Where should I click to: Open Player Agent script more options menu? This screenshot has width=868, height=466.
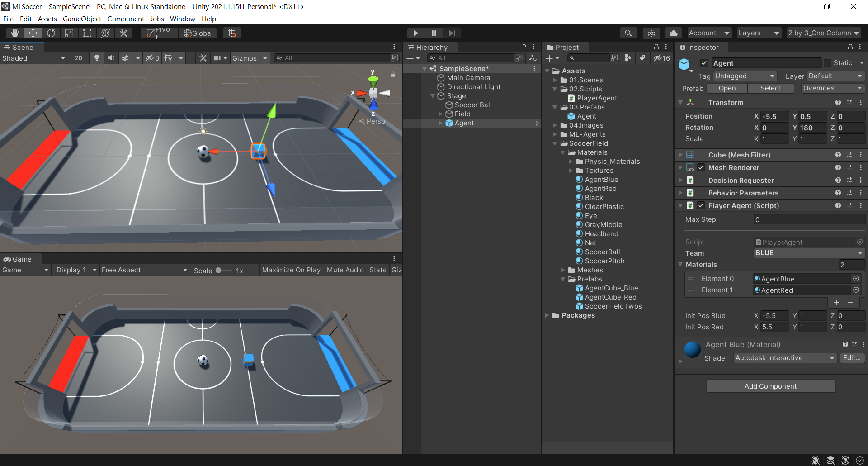point(861,205)
